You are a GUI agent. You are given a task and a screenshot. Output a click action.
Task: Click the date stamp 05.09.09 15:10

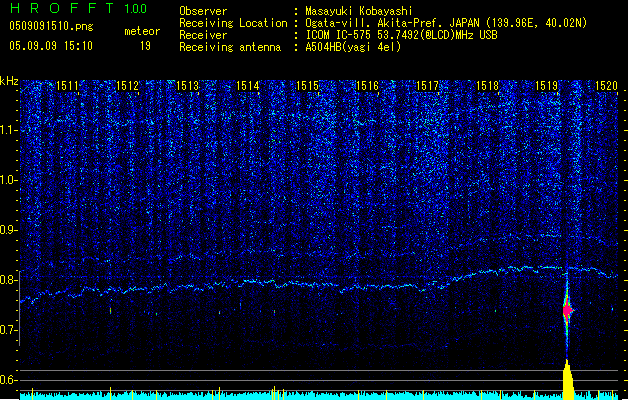point(50,46)
